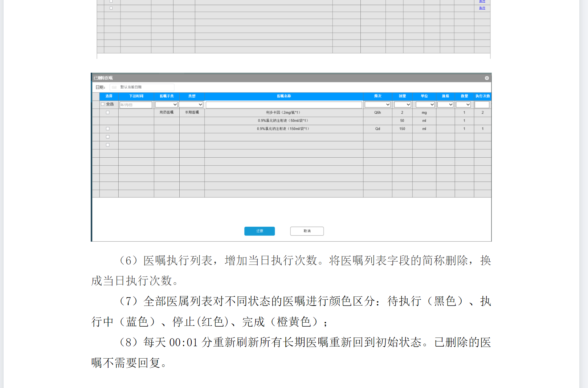Image resolution: width=588 pixels, height=388 pixels.
Task: Click the 单位 column header
Action: 424,96
